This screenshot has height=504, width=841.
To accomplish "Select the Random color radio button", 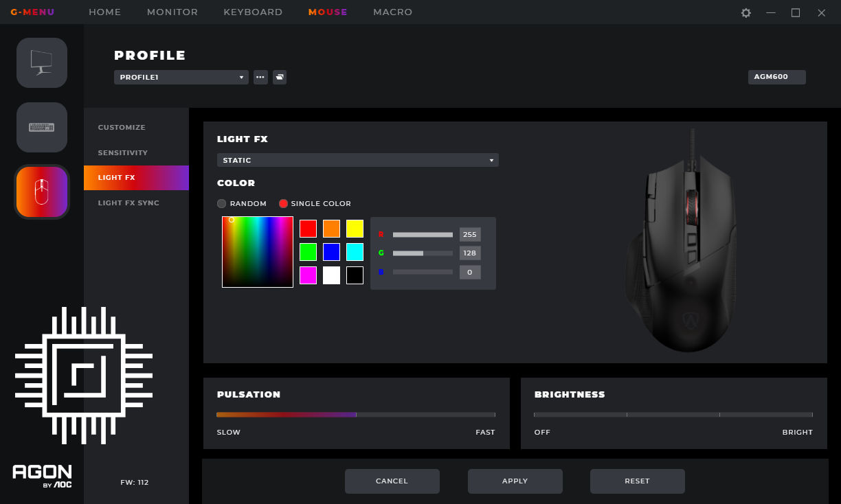I will [222, 204].
